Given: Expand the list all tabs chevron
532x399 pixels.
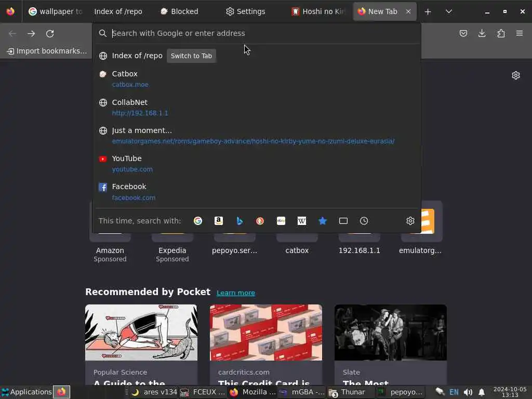Looking at the screenshot, I should 448,11.
